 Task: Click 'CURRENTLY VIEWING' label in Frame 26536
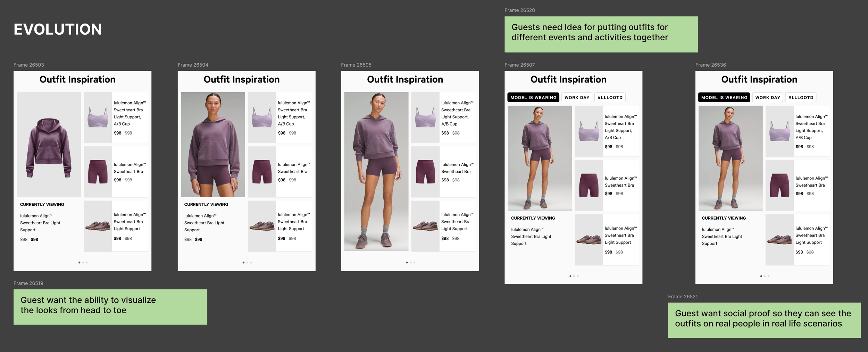[724, 218]
